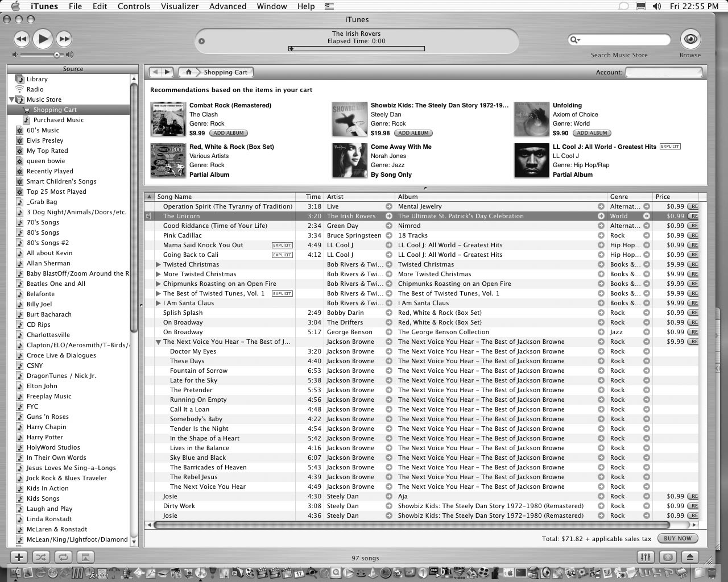728x582 pixels.
Task: Click Live artist arrow link icon
Action: 389,206
